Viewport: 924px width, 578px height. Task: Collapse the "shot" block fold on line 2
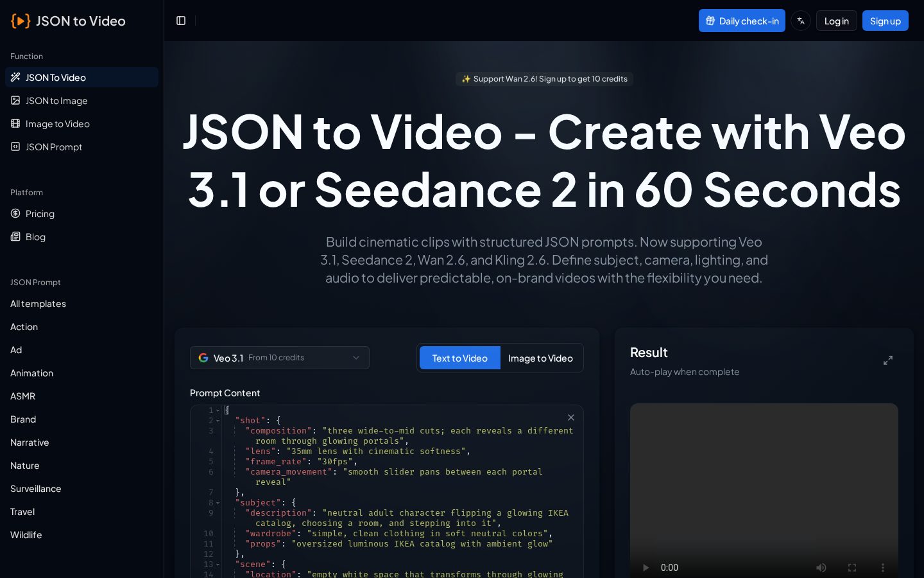coord(218,421)
